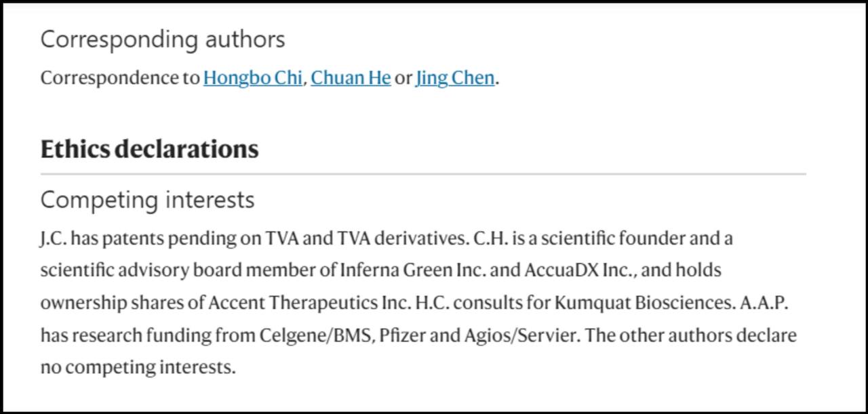Click the words 'Correspondence to'
The image size is (868, 414).
pyautogui.click(x=119, y=78)
